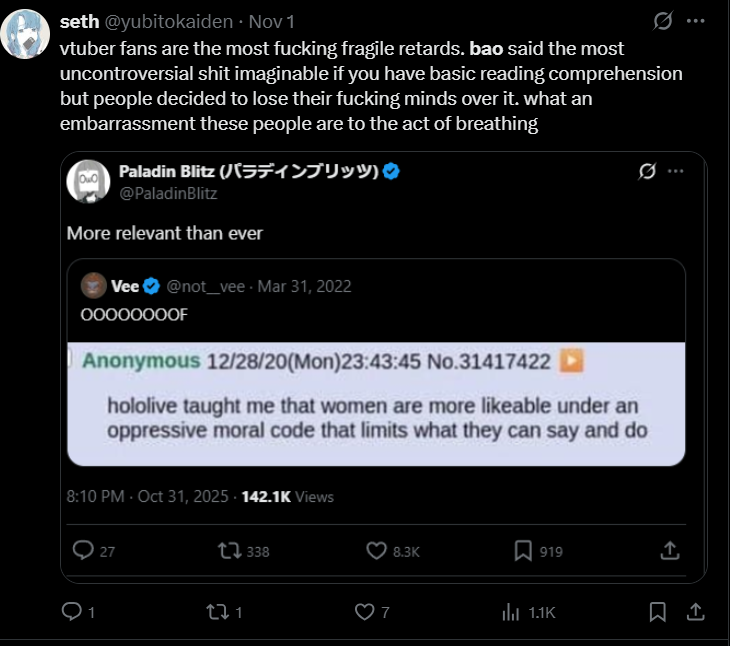This screenshot has width=730, height=646.
Task: Bookmark the quoted Paladin Blitz post
Action: (x=523, y=551)
